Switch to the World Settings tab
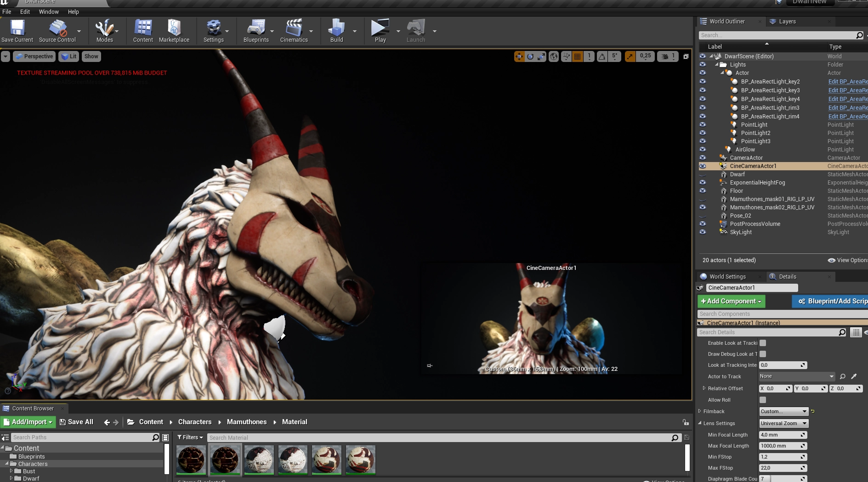This screenshot has width=868, height=482. pyautogui.click(x=727, y=277)
